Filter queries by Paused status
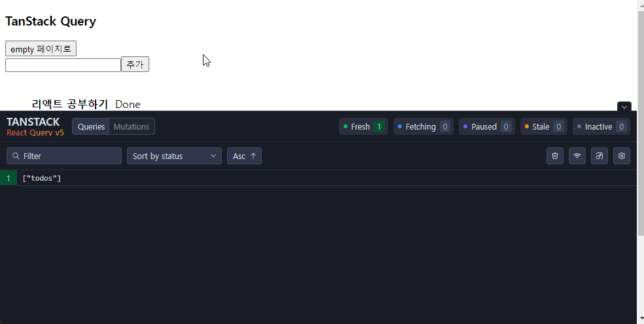 (x=487, y=126)
